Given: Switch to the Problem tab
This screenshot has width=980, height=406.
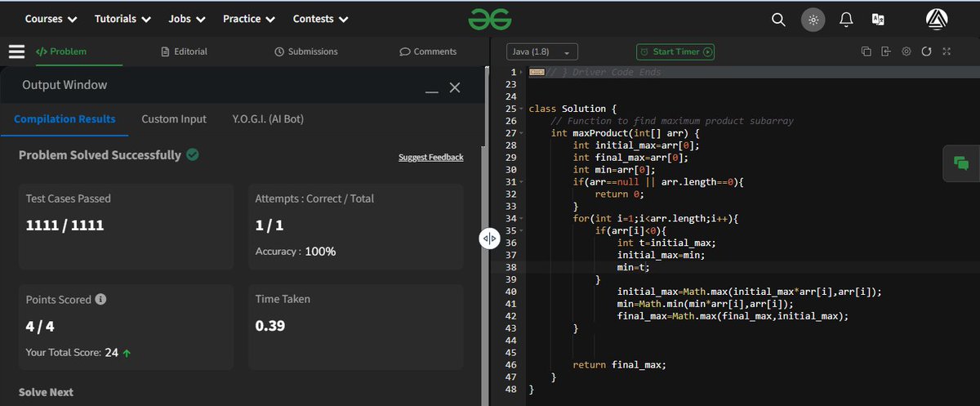Looking at the screenshot, I should click(61, 51).
